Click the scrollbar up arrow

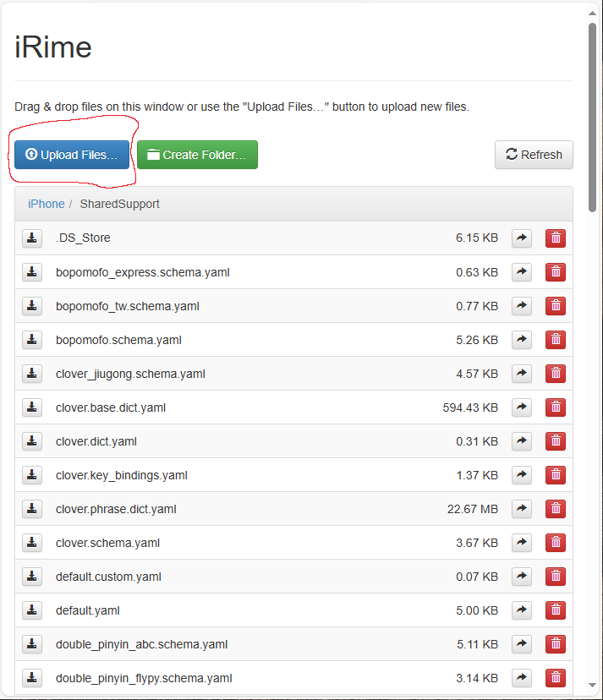[592, 14]
